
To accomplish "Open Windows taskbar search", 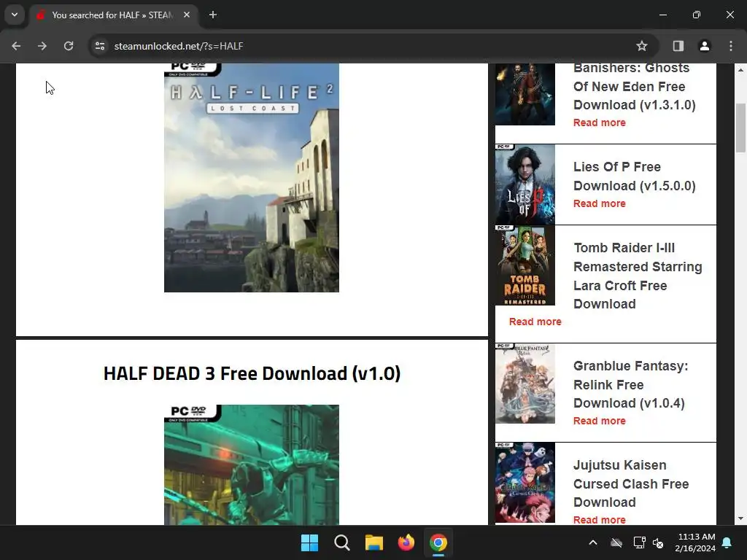I will (342, 542).
